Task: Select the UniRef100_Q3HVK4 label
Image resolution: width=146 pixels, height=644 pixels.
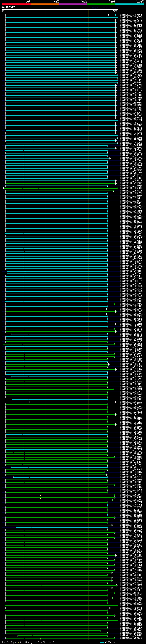Action: pos(131,53)
